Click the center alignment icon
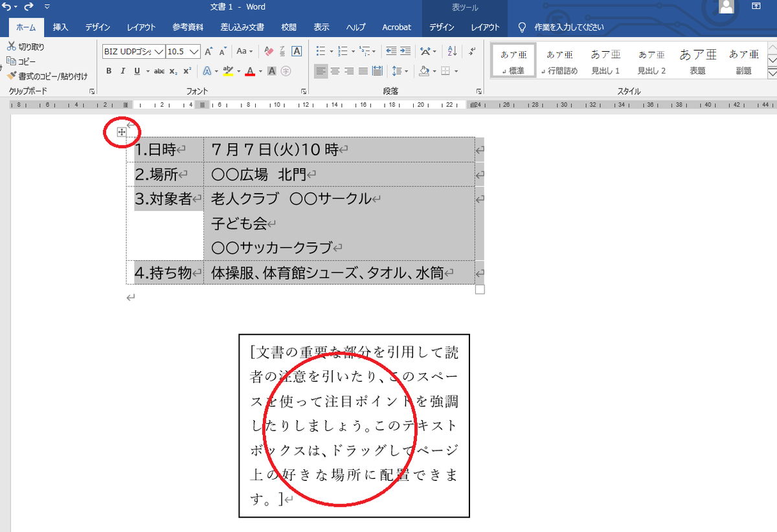 click(335, 71)
